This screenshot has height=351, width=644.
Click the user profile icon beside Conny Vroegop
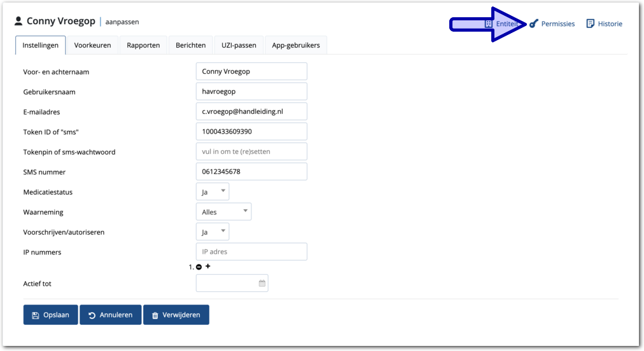point(18,22)
